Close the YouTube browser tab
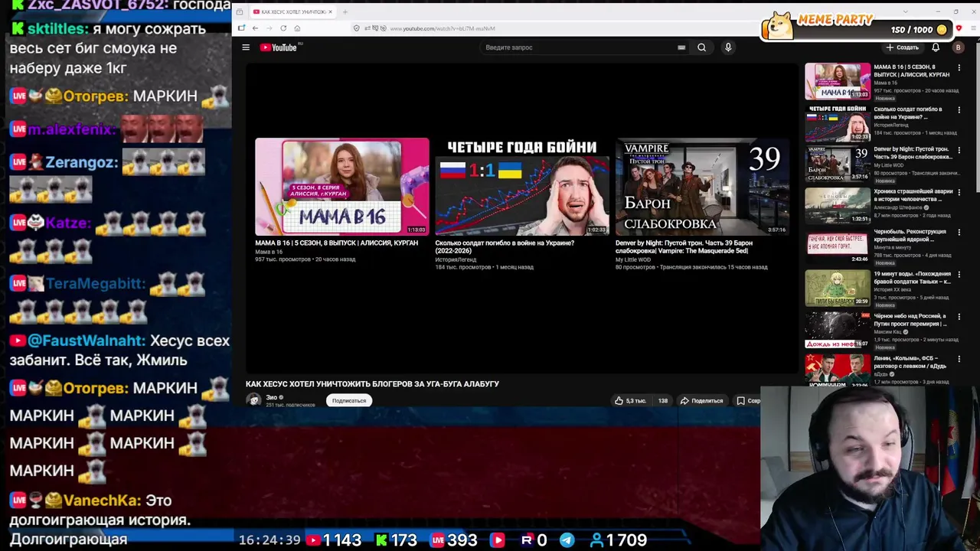Viewport: 980px width, 551px height. [331, 12]
